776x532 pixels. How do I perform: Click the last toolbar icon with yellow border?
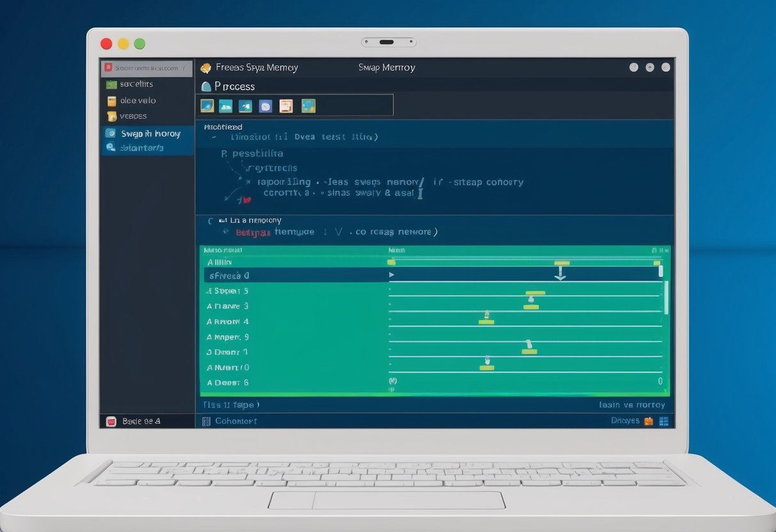point(308,106)
